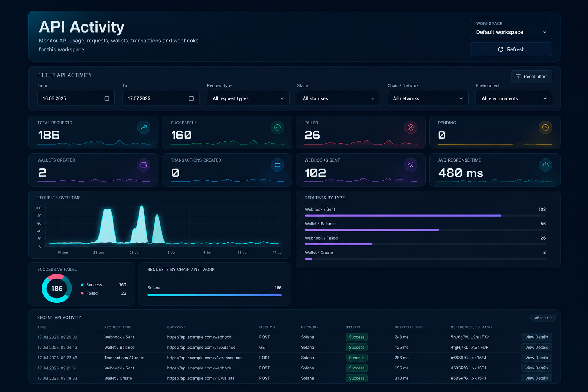Screen dimensions: 588x392
Task: View Details for Wallet / Create row
Action: point(536,378)
